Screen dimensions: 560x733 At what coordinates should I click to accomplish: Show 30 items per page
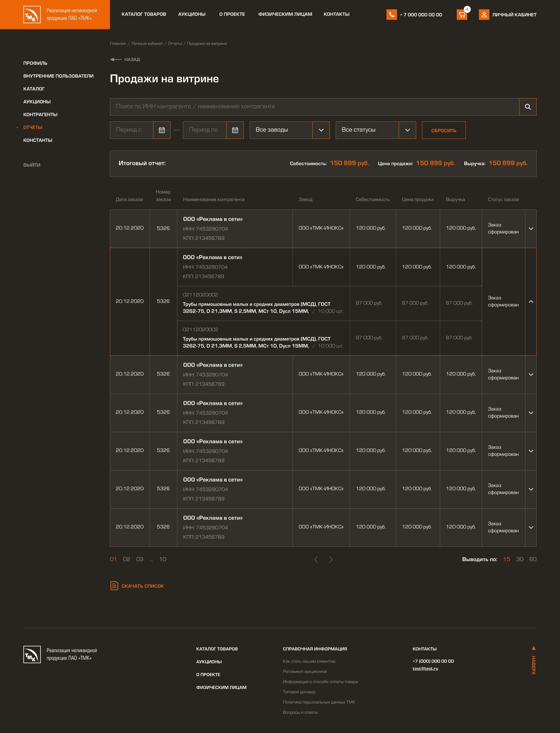[x=520, y=559]
